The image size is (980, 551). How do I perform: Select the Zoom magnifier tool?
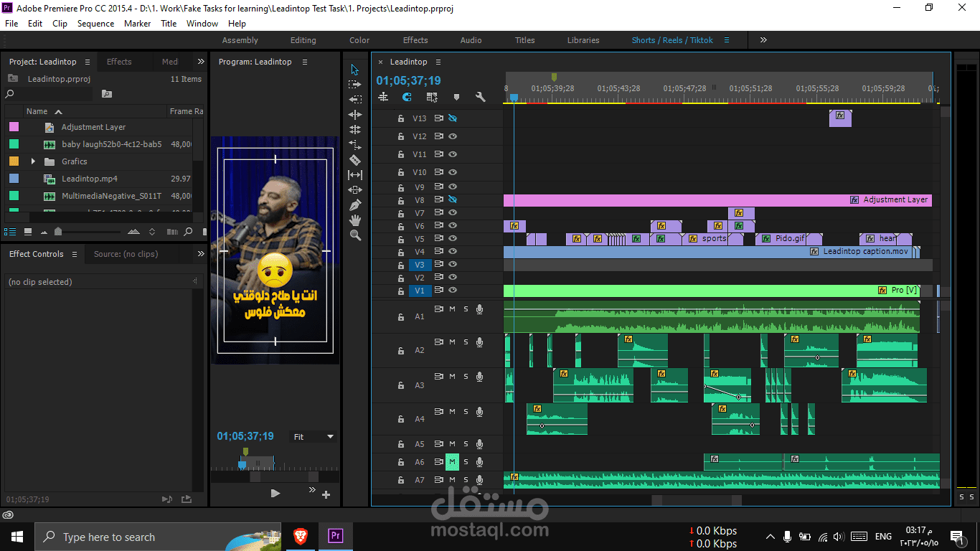tap(355, 235)
